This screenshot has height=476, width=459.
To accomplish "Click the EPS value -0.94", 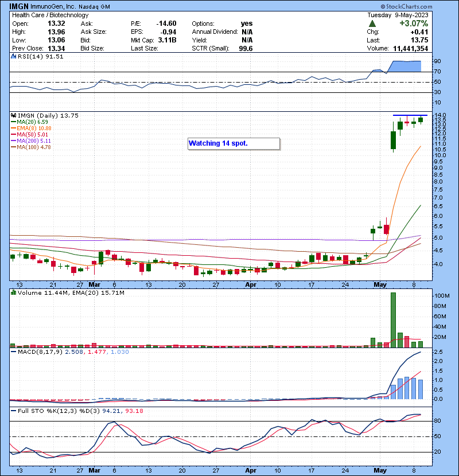I will pos(169,32).
